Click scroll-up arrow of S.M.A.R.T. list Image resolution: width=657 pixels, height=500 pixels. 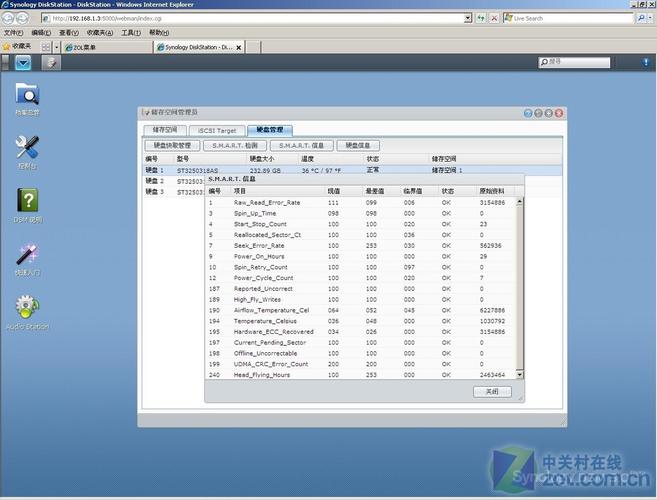520,202
